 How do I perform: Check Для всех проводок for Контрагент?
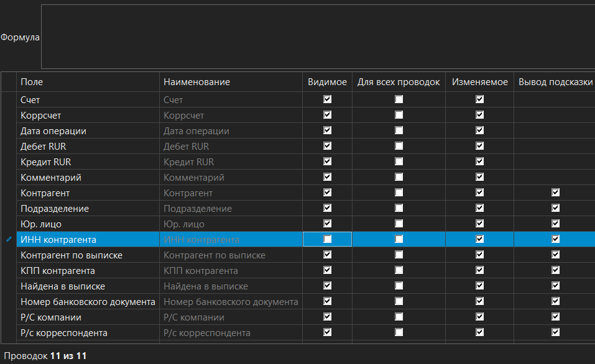(x=399, y=193)
